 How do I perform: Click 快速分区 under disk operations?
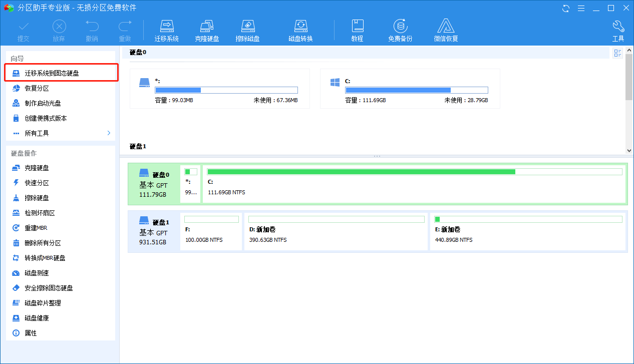[x=37, y=183]
